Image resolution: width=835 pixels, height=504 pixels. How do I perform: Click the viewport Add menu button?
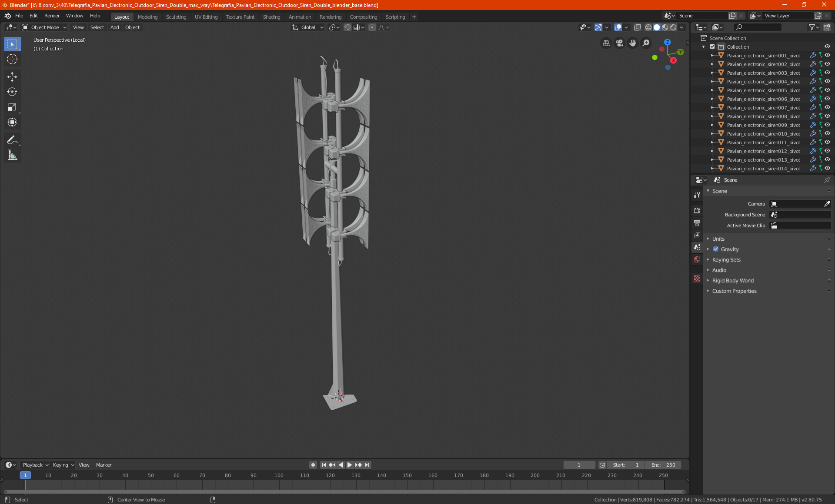click(114, 27)
